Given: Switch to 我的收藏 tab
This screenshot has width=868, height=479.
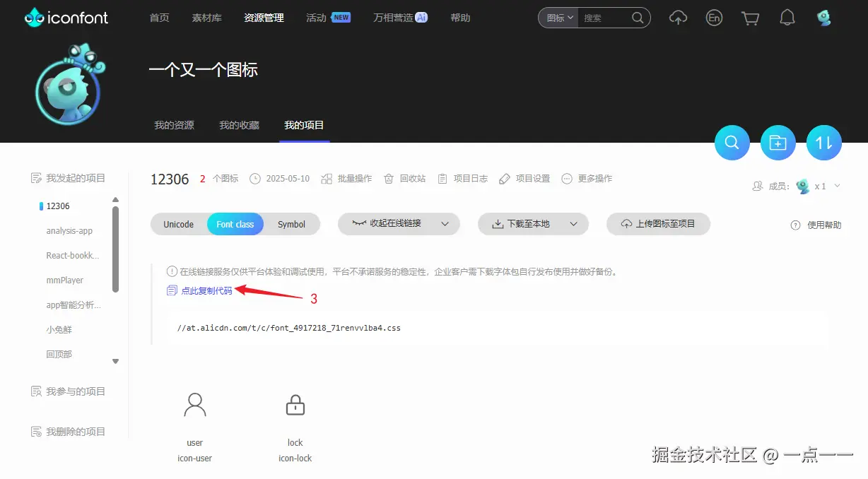Looking at the screenshot, I should [x=239, y=125].
